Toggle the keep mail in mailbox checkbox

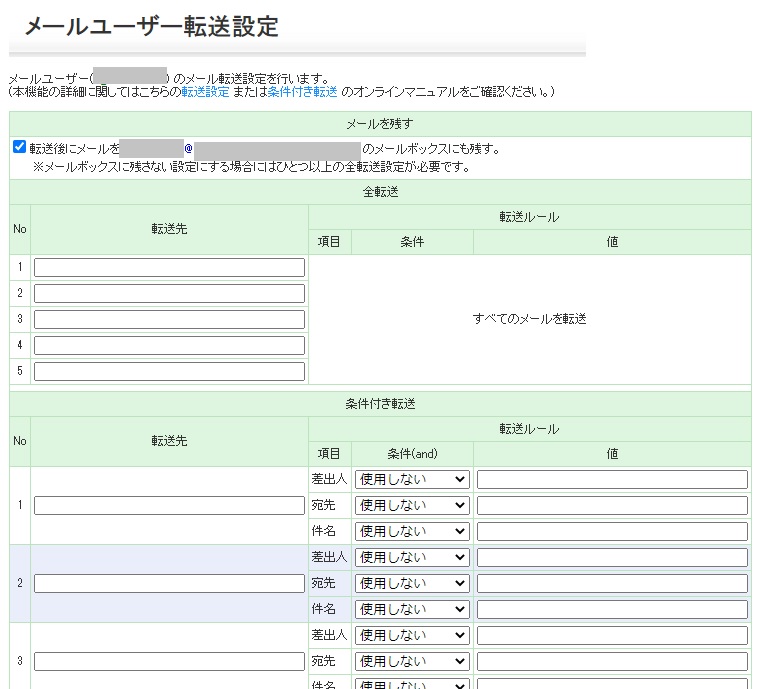coord(19,147)
